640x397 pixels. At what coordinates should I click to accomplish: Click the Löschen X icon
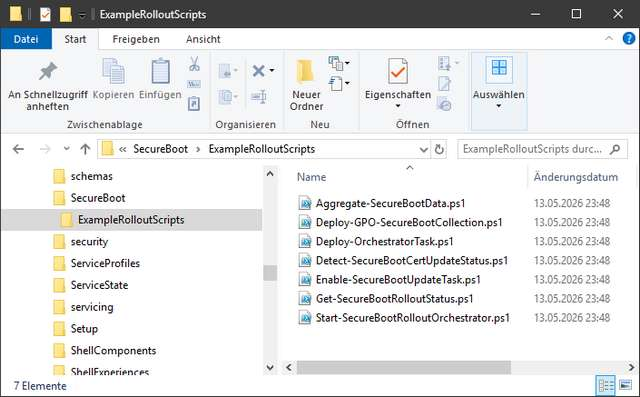coord(258,71)
